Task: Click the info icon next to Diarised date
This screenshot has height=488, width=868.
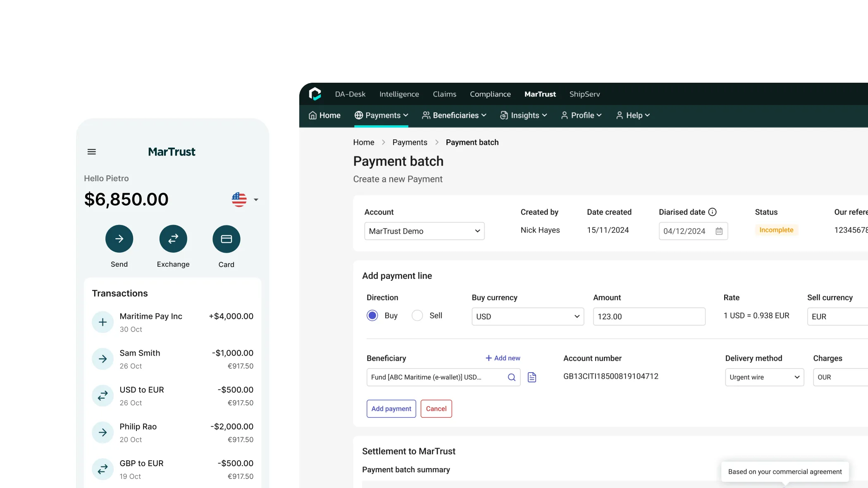Action: tap(712, 212)
